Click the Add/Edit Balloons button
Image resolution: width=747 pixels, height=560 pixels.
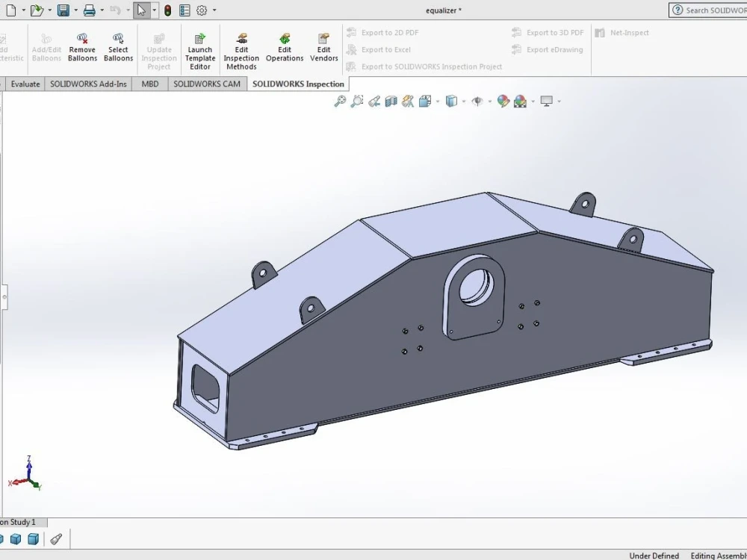(x=46, y=48)
